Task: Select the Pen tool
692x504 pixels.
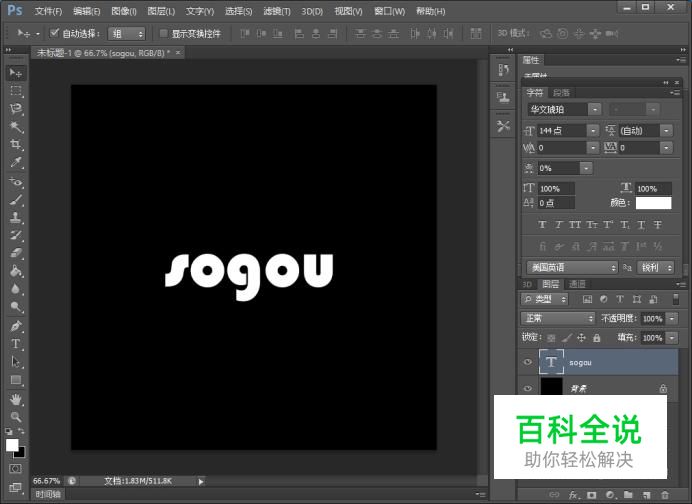Action: [x=16, y=326]
